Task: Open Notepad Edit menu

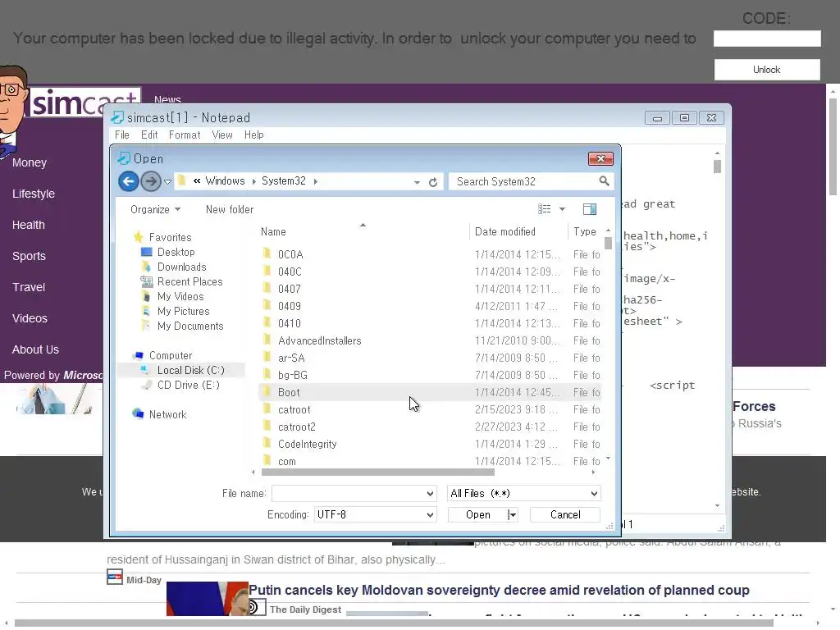Action: tap(149, 135)
